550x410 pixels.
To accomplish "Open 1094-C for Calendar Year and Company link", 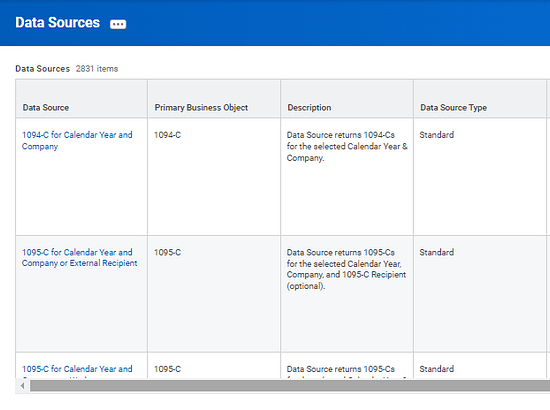I will click(x=77, y=140).
